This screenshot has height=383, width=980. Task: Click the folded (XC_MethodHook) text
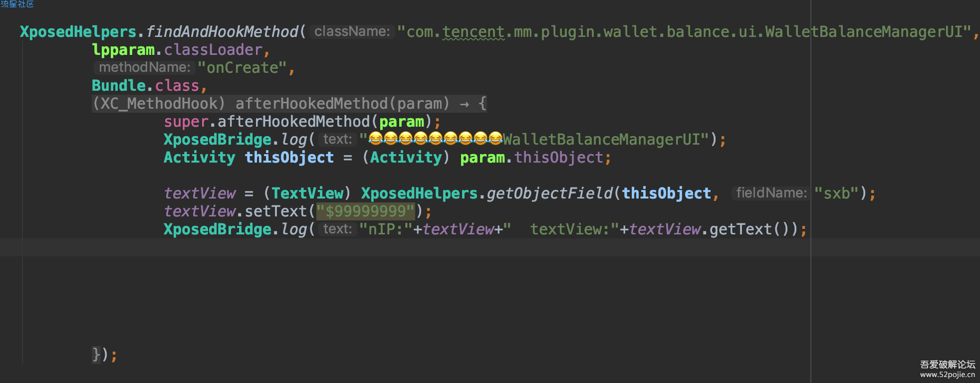159,104
